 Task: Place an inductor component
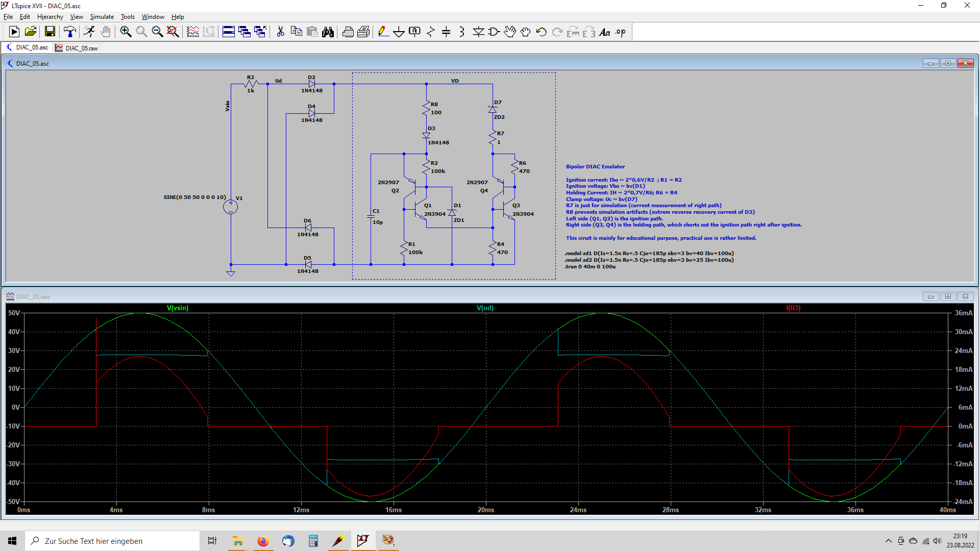click(462, 32)
